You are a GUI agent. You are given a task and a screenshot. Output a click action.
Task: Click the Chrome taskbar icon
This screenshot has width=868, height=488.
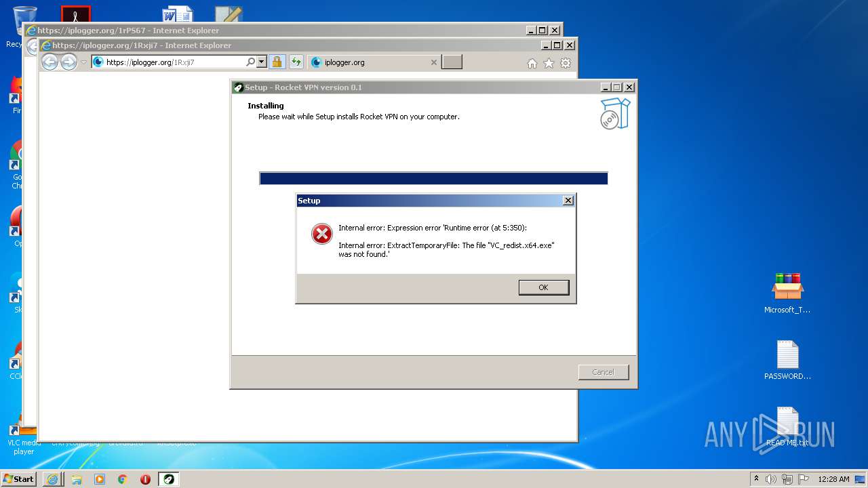[123, 479]
